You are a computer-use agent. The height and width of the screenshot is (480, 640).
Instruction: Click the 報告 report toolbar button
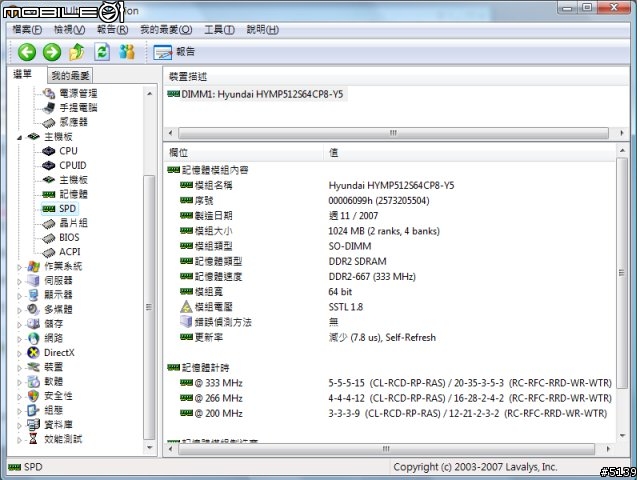pyautogui.click(x=174, y=52)
